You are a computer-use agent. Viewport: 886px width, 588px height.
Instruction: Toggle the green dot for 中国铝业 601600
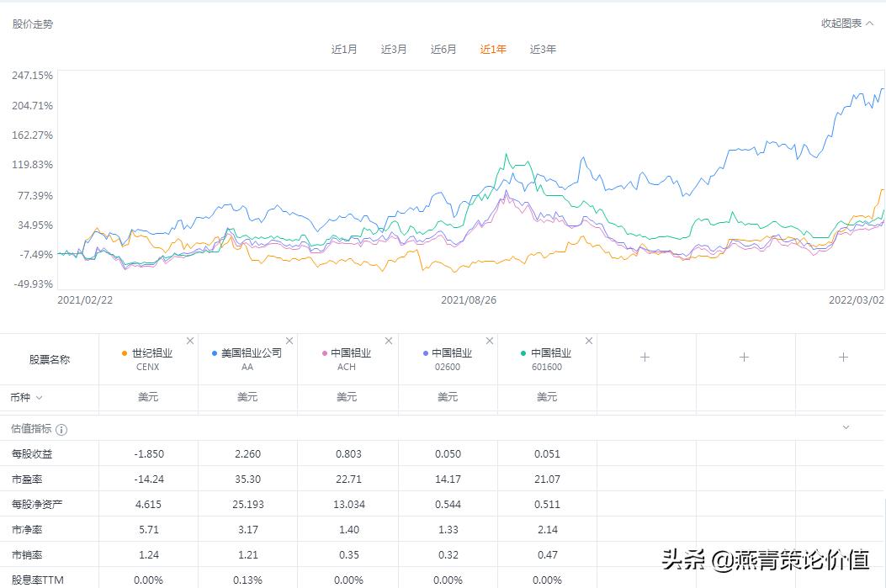click(x=525, y=354)
